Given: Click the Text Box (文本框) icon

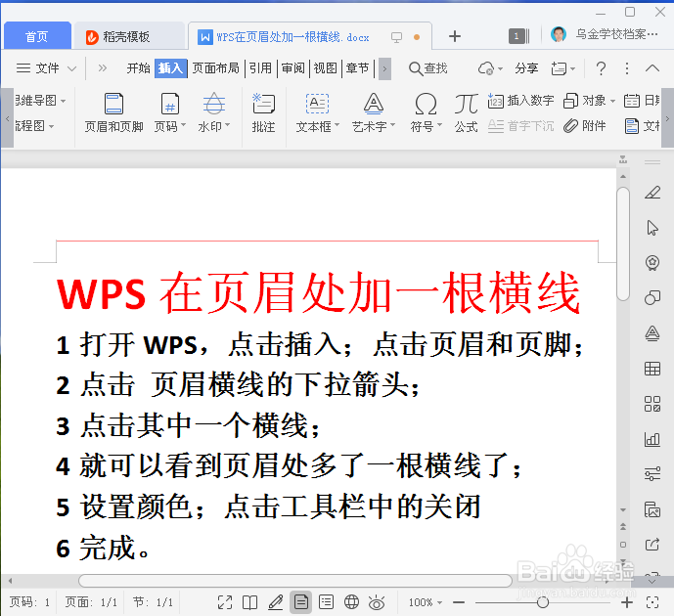Looking at the screenshot, I should pos(317,104).
